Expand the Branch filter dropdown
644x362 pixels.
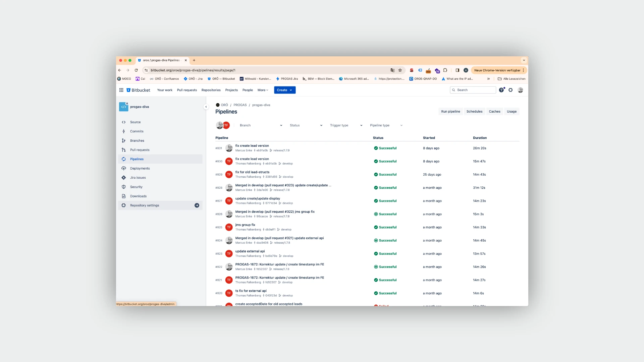coord(260,125)
